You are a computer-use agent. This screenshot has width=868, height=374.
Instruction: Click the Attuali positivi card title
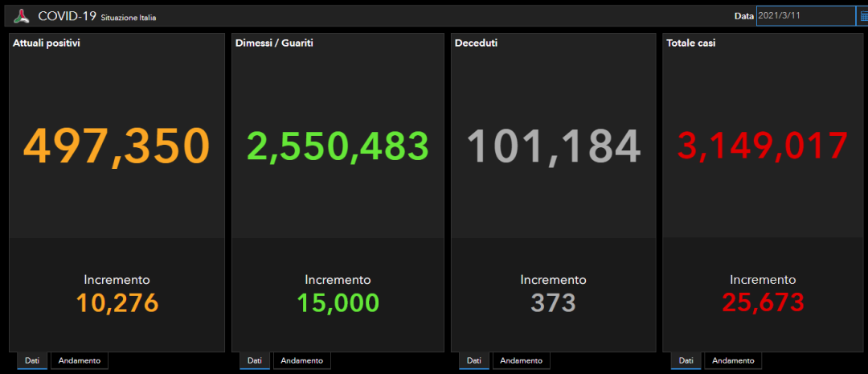[47, 43]
